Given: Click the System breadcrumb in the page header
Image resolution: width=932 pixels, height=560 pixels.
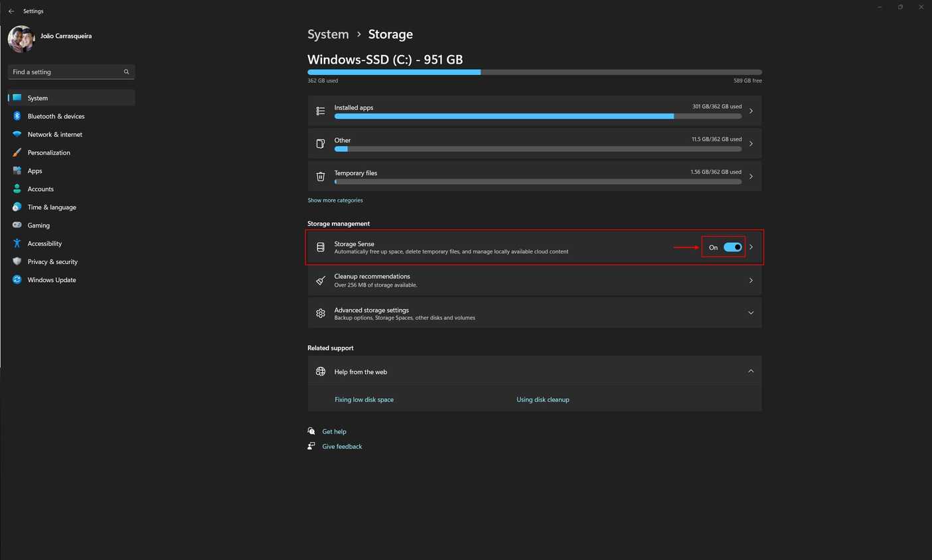Looking at the screenshot, I should pos(328,35).
